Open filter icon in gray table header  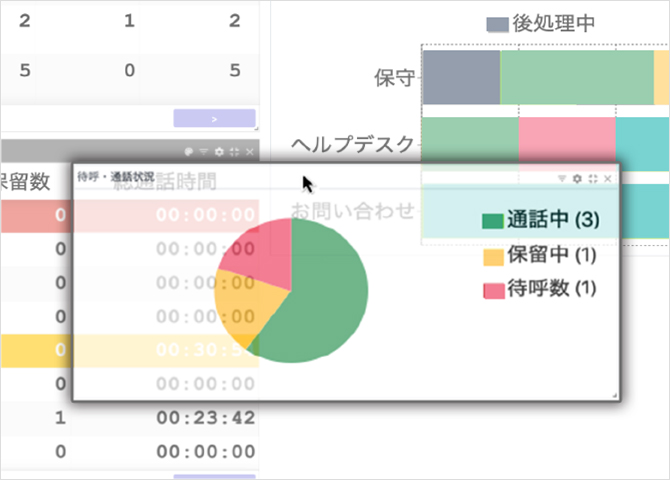[x=204, y=152]
